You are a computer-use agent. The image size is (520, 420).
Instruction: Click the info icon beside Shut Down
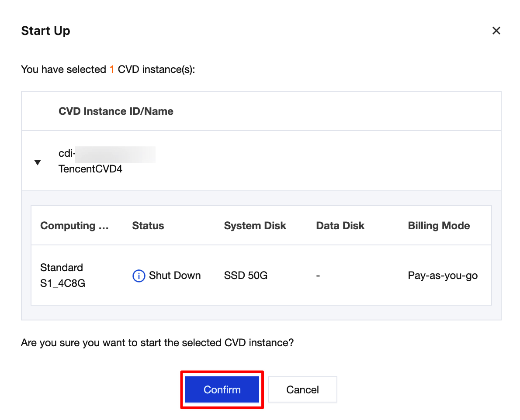(139, 276)
